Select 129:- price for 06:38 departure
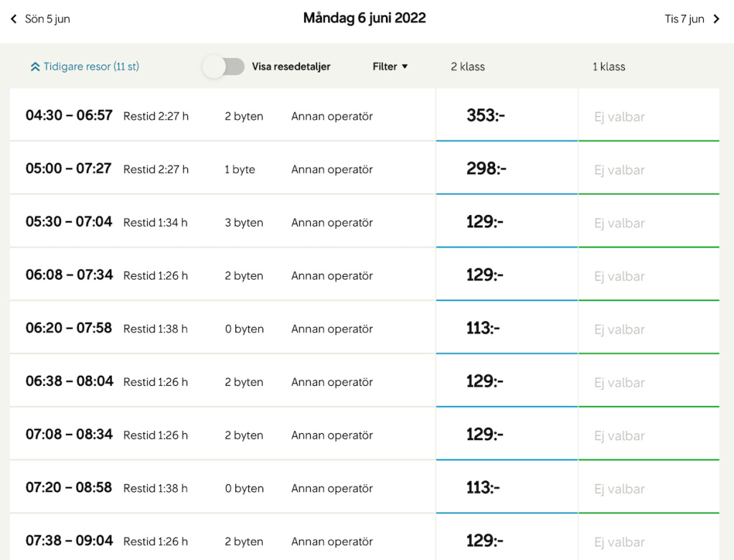The height and width of the screenshot is (560, 734). pos(507,381)
